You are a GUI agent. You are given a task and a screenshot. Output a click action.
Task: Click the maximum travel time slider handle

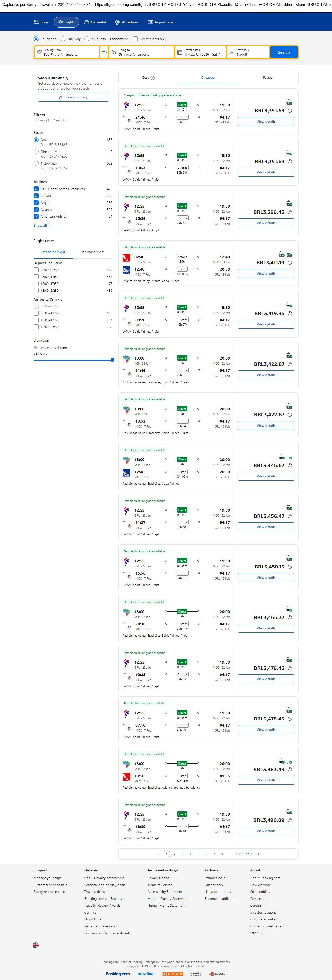pyautogui.click(x=112, y=360)
